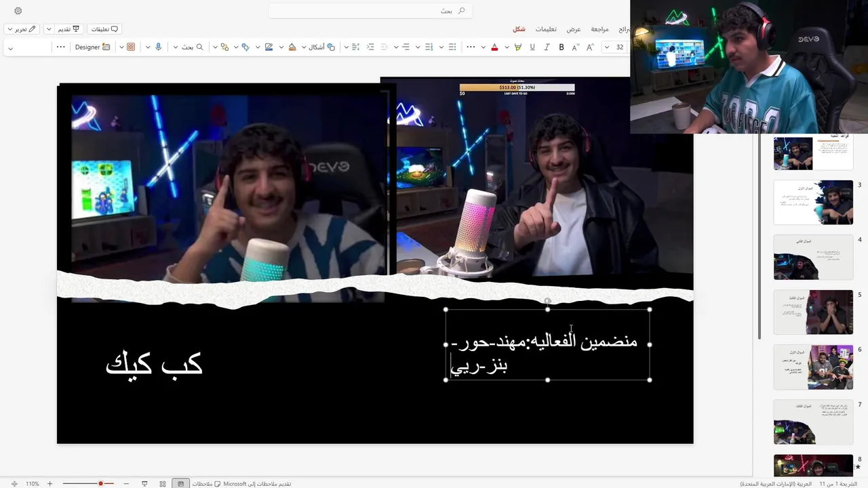868x488 pixels.
Task: Decrease font size with smaller A
Action: tap(576, 47)
